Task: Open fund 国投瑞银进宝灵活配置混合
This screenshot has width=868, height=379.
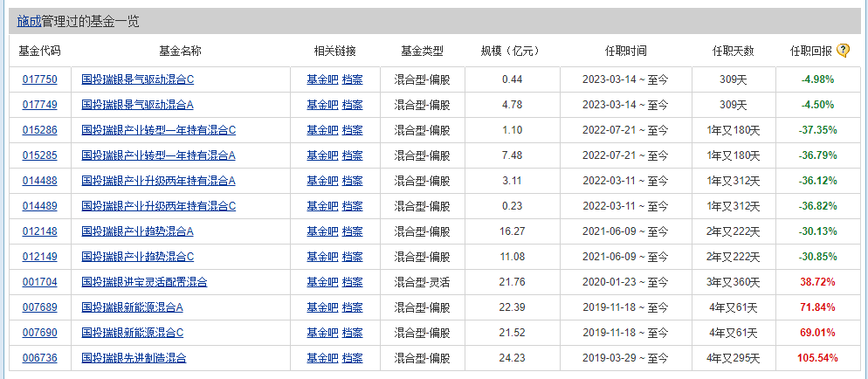Action: click(144, 282)
